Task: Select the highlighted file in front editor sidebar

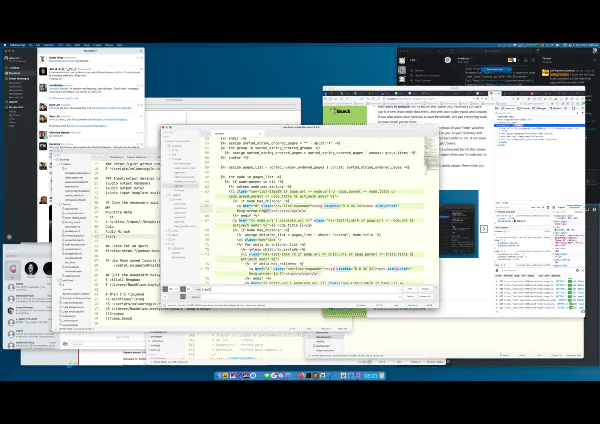Action: (181, 186)
